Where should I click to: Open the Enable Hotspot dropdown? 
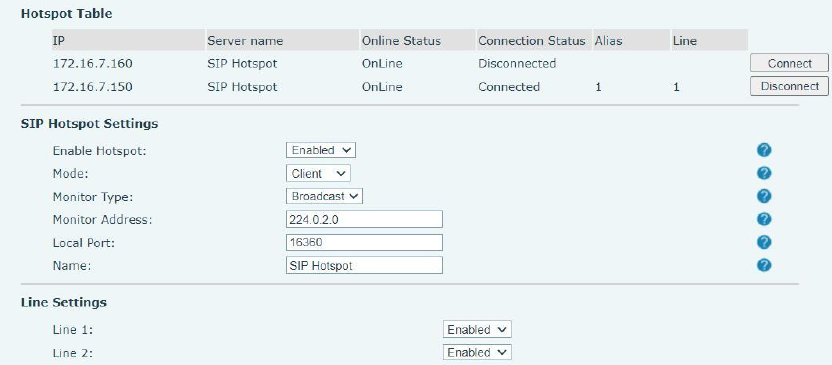[x=320, y=150]
